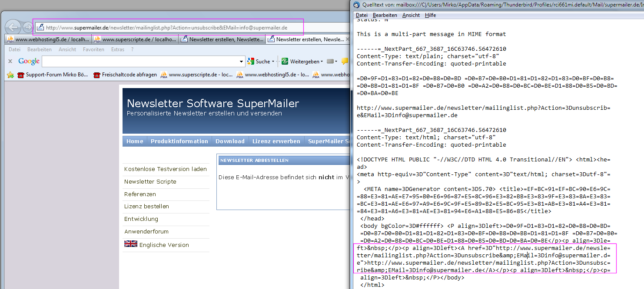Open the www.webhostingl5.de - lo... bookmark
Screen dimensions: 644x289
272,75
